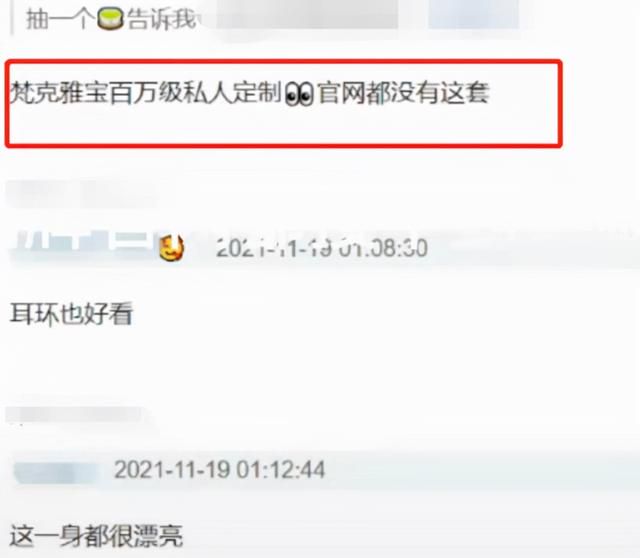This screenshot has width=640, height=558.
Task: Select the comment '耳环也好看'
Action: (x=71, y=314)
